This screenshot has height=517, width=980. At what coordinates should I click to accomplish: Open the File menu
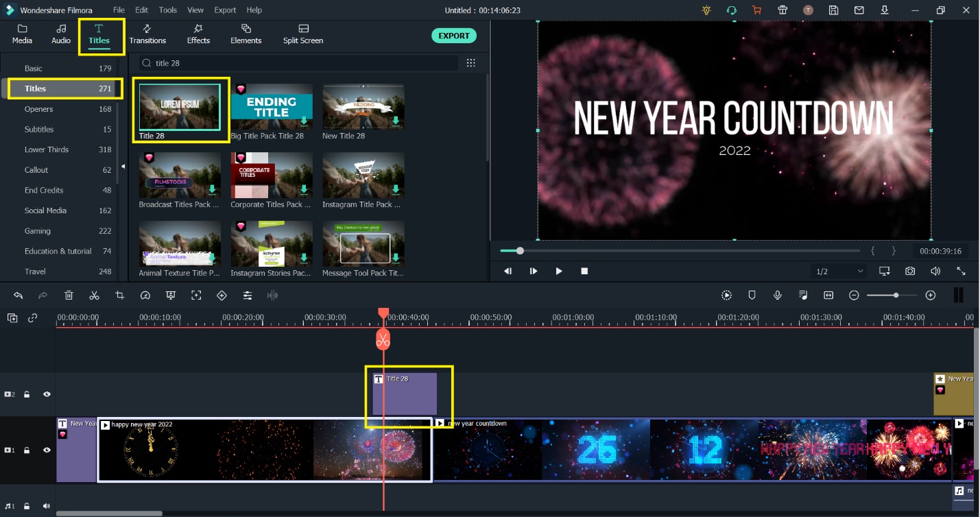pyautogui.click(x=119, y=10)
